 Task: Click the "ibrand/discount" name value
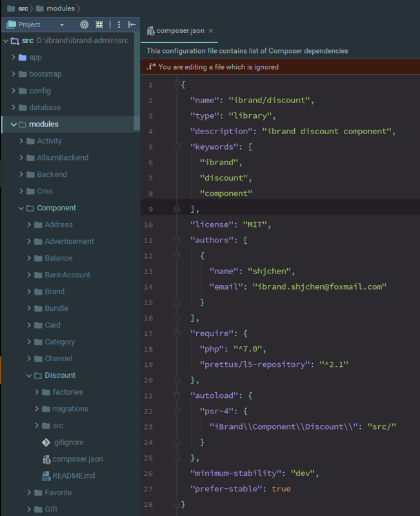pos(269,101)
